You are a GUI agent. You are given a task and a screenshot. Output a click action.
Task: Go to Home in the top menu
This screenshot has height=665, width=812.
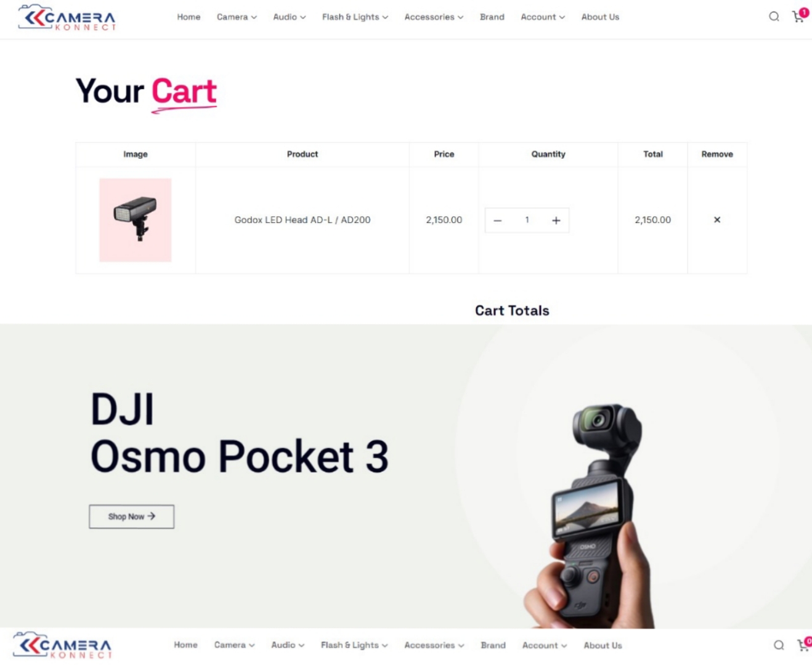(x=189, y=17)
